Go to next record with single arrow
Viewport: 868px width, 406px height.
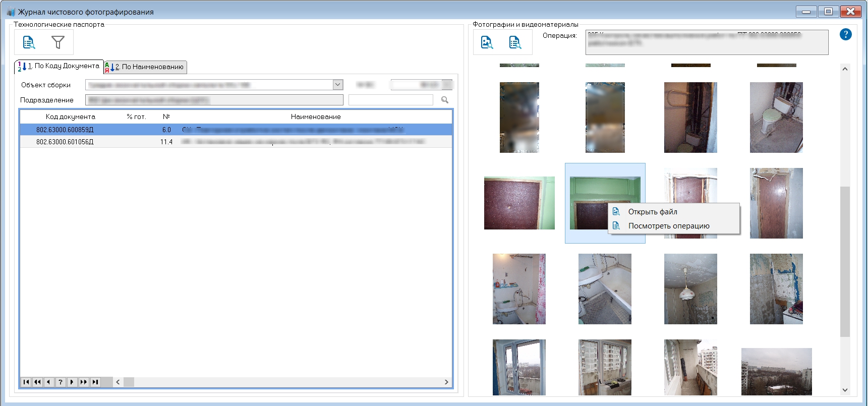coord(72,382)
